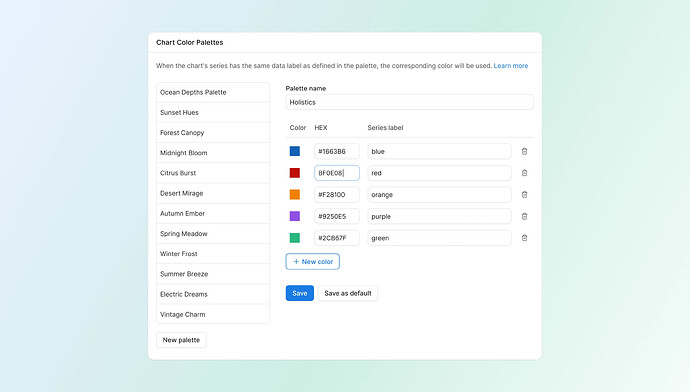Open the Learn more link
690x392 pixels.
[x=510, y=66]
